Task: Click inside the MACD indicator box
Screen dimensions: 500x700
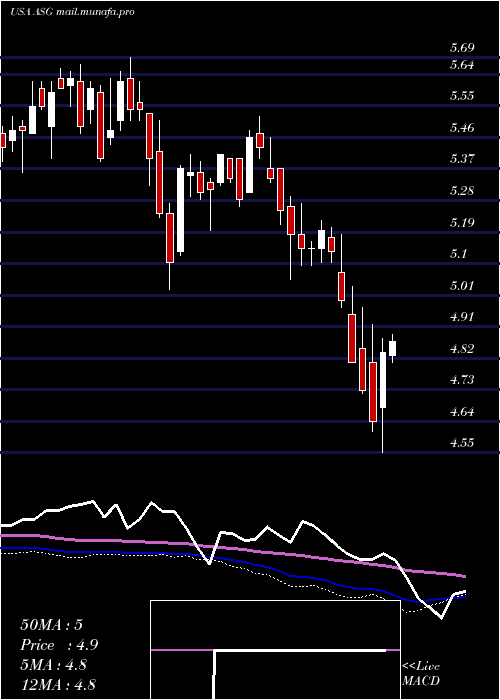Action: pos(275,650)
